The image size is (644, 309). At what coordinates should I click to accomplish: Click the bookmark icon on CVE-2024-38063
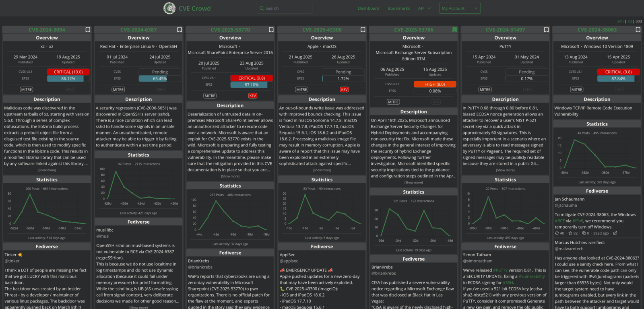click(x=638, y=30)
